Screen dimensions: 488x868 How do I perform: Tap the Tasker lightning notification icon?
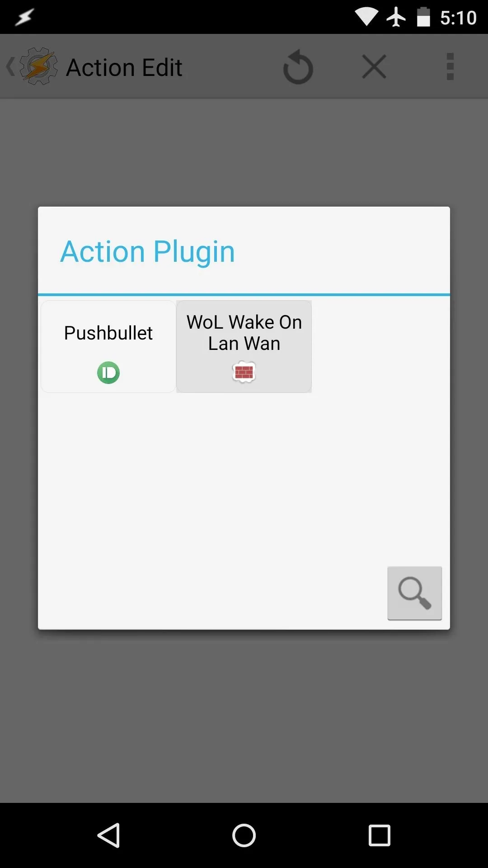tap(24, 17)
